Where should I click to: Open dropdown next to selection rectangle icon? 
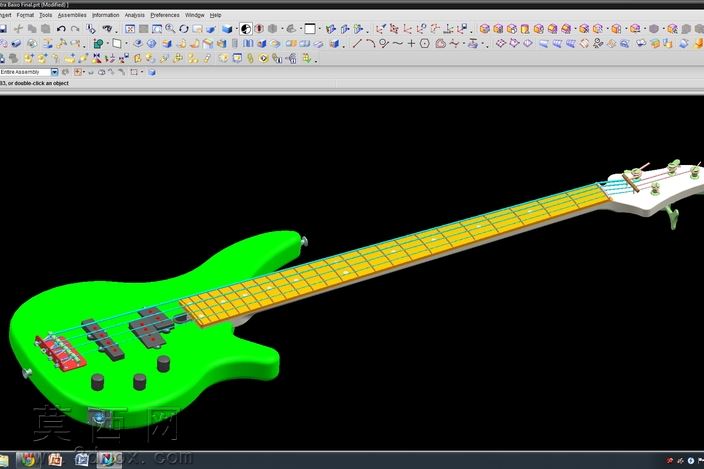142,72
